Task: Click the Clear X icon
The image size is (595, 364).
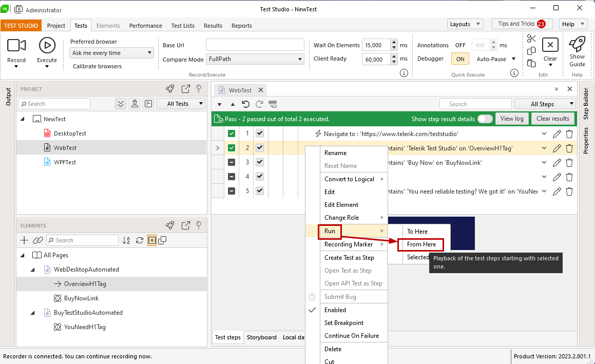Action: (x=550, y=45)
